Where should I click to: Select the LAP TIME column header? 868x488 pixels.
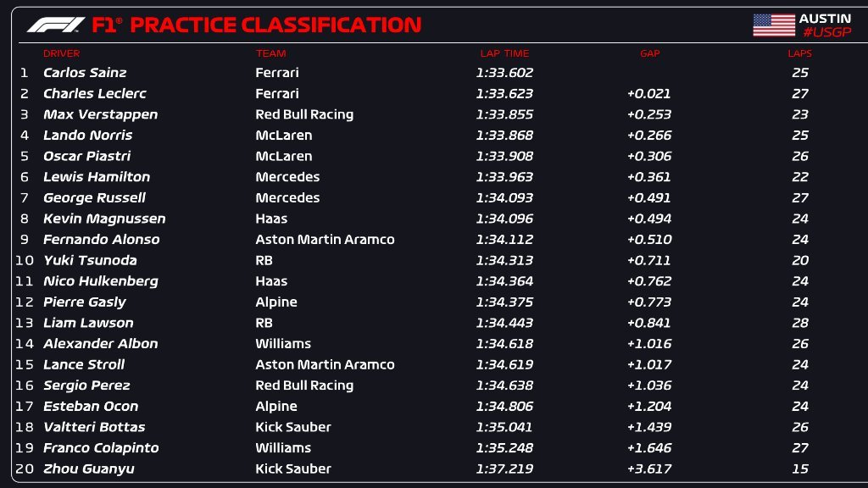[x=504, y=53]
